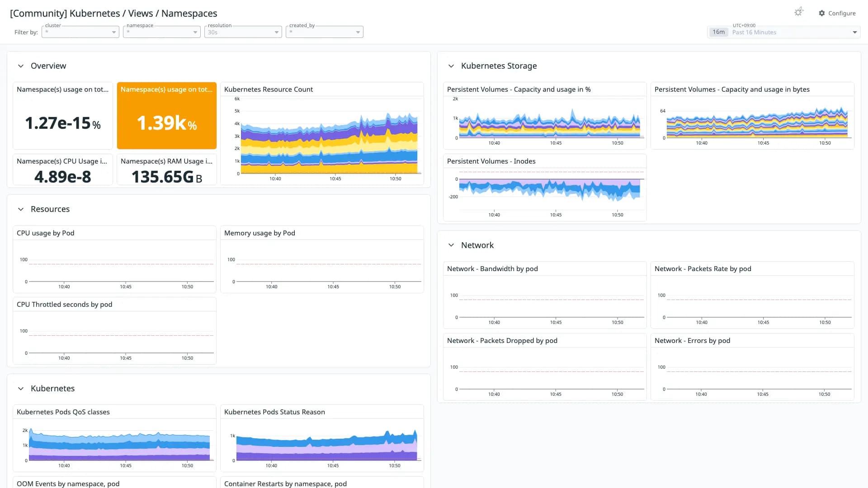Click the Network - Bandwidth by pod title
Image resolution: width=868 pixels, height=488 pixels.
click(x=492, y=269)
